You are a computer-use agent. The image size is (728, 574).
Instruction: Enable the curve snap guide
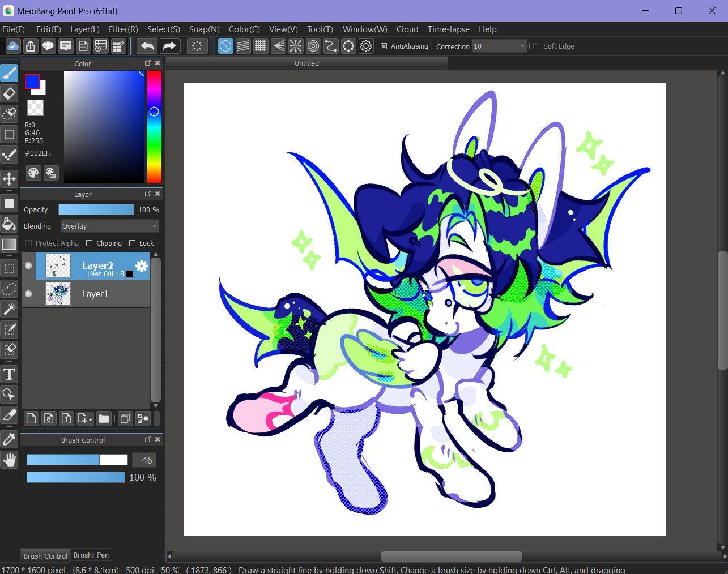coord(331,46)
